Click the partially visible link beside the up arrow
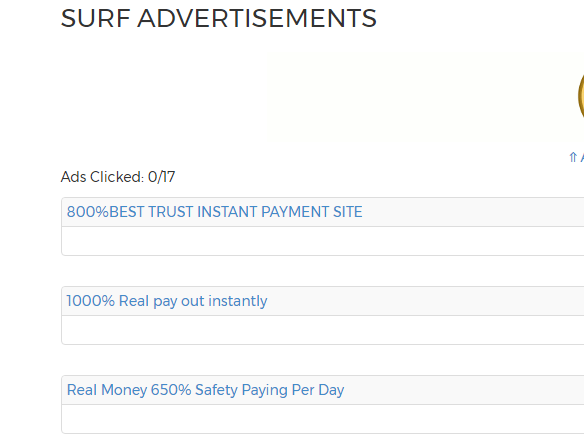Screen dimensions: 584x438 582,158
